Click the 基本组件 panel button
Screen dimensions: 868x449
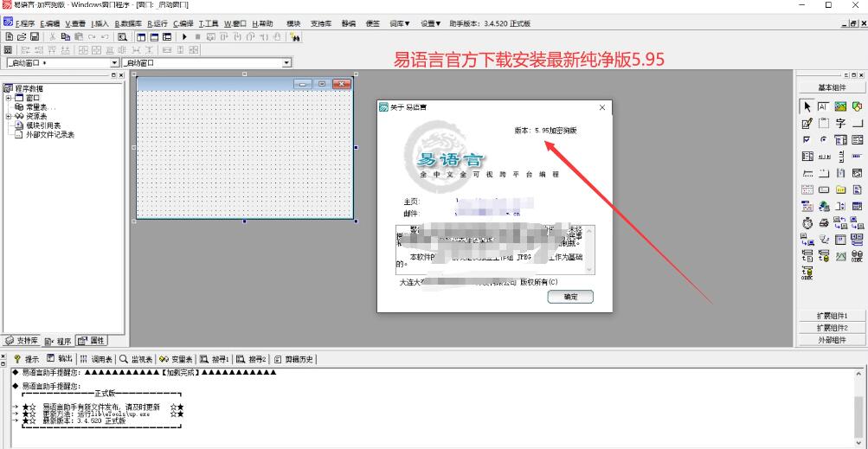pyautogui.click(x=832, y=87)
